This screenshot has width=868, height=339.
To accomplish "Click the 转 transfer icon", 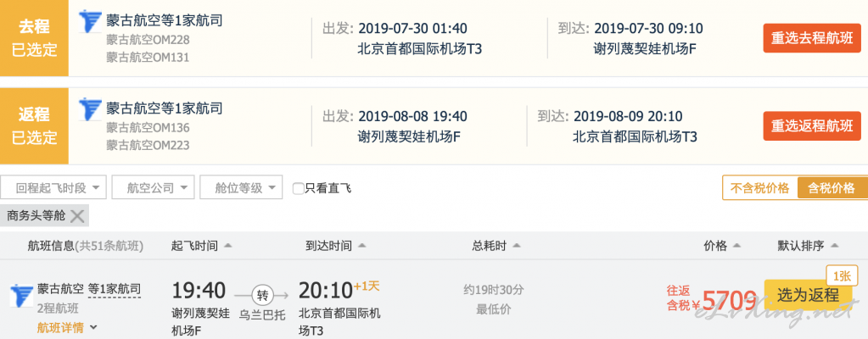I will (262, 293).
